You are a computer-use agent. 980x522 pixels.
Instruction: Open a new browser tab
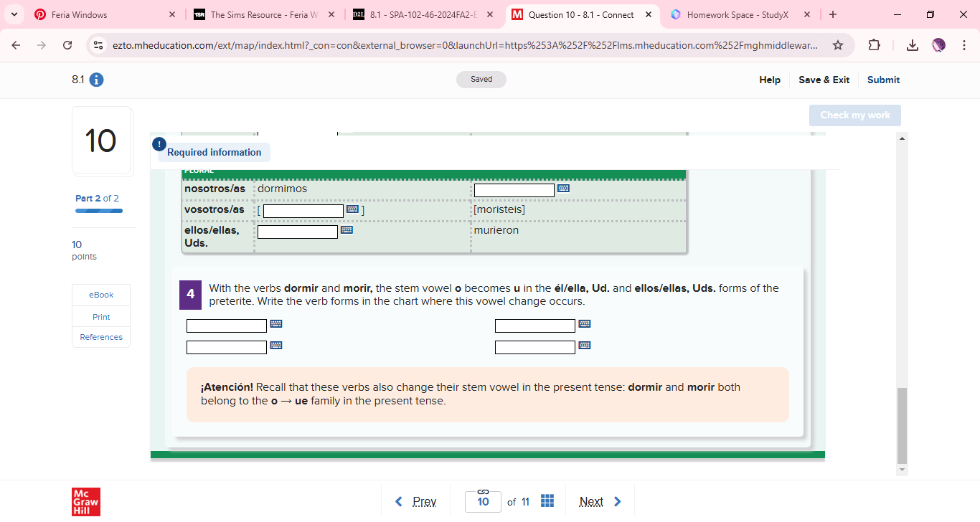tap(832, 14)
